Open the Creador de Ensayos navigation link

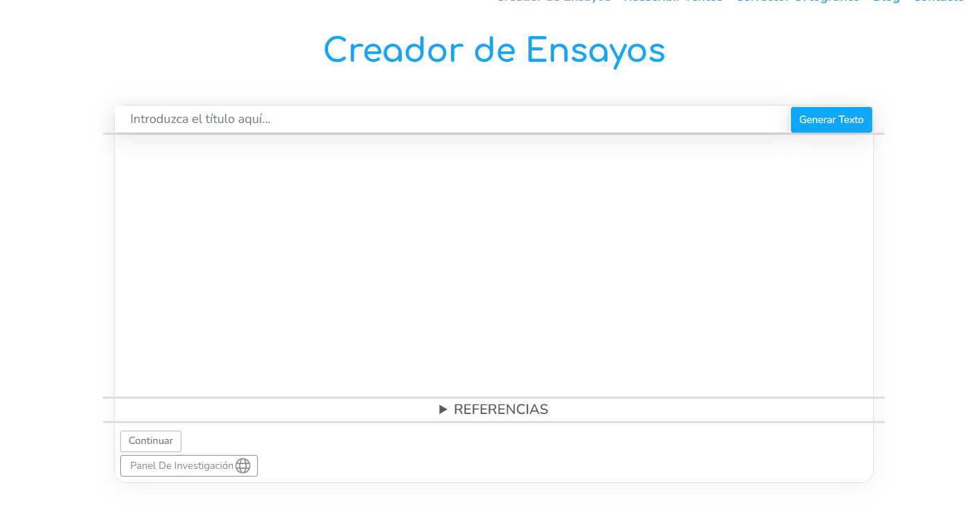coord(553,1)
